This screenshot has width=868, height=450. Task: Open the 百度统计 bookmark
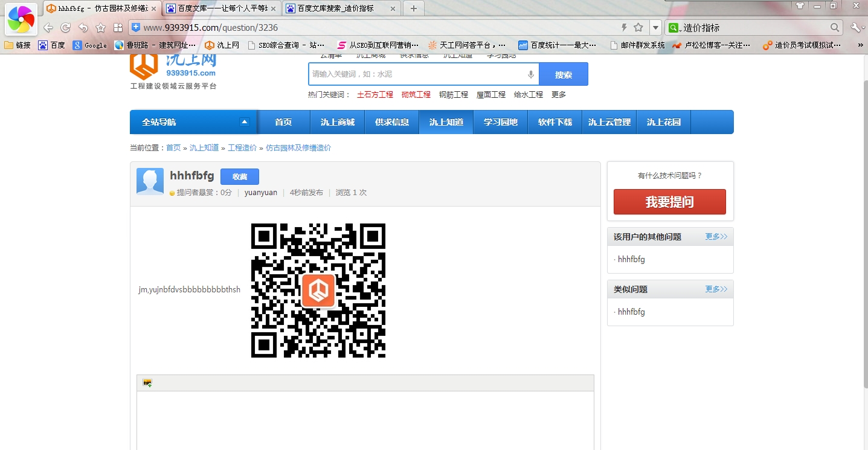click(558, 45)
